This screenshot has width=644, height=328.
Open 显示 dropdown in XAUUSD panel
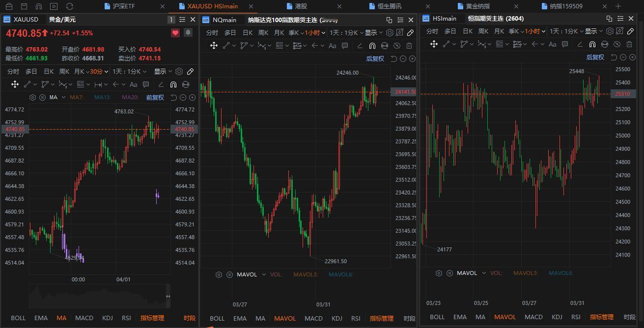[163, 71]
